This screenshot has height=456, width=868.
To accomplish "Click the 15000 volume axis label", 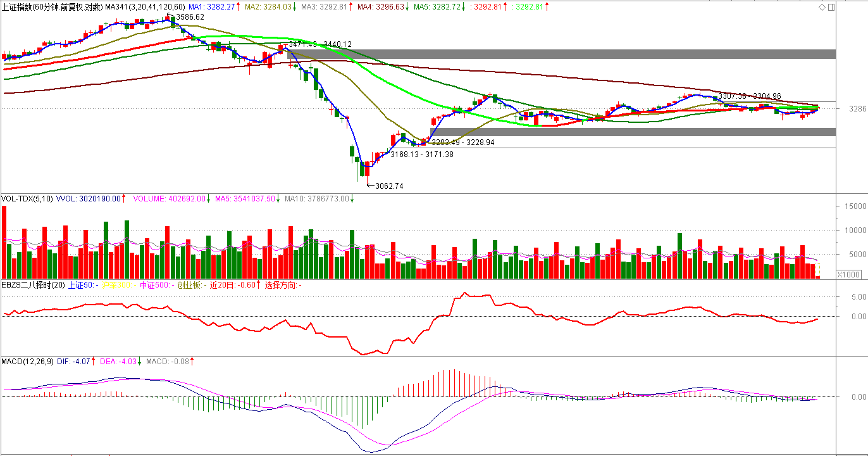I will point(855,206).
